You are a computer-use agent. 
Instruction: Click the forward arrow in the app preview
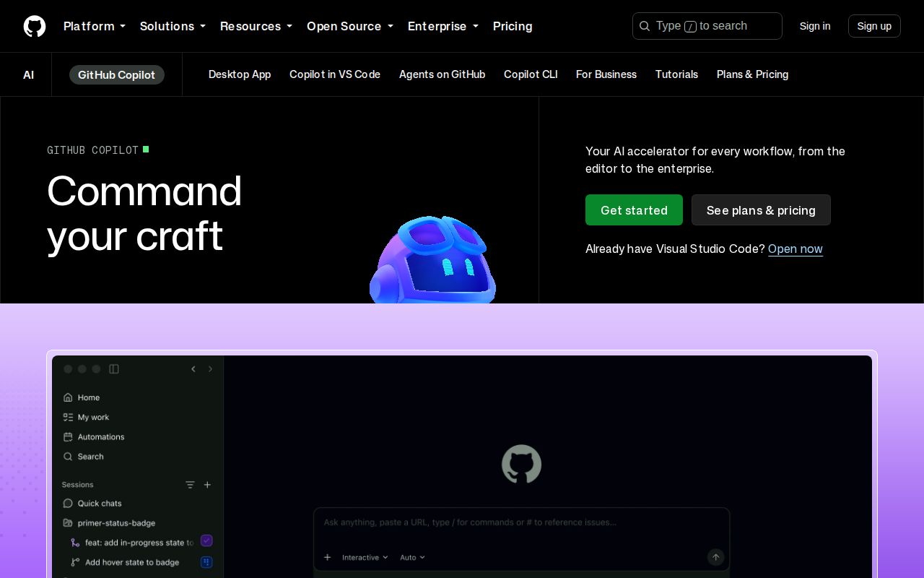coord(211,369)
